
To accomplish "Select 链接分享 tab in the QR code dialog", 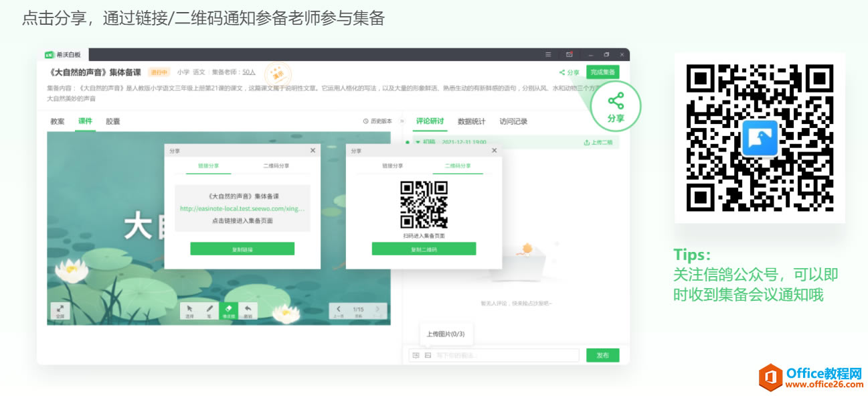I will point(393,166).
